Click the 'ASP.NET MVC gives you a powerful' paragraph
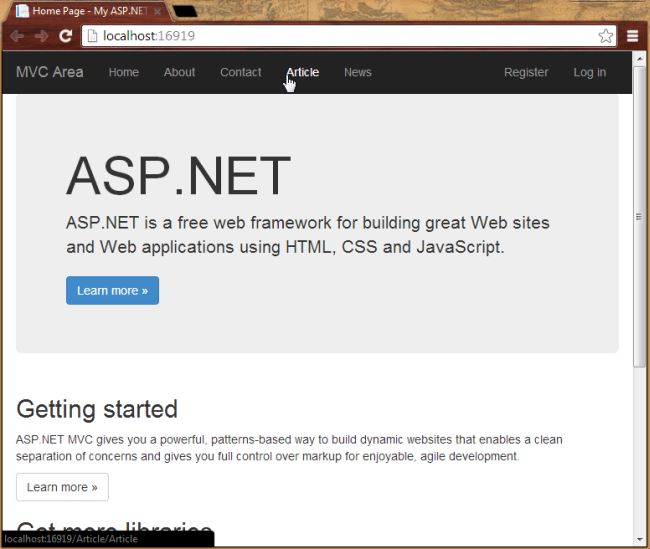Screen dimensions: 650x549 (289, 448)
